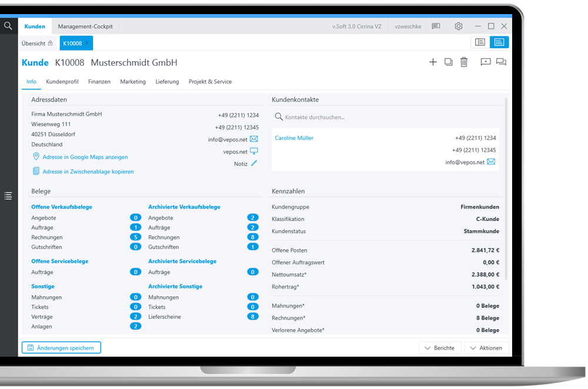Expand the Berichte dropdown
The width and height of the screenshot is (588, 389).
click(439, 348)
